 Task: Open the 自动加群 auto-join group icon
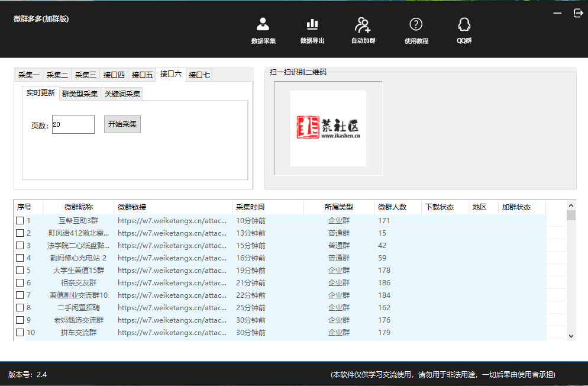coord(363,25)
